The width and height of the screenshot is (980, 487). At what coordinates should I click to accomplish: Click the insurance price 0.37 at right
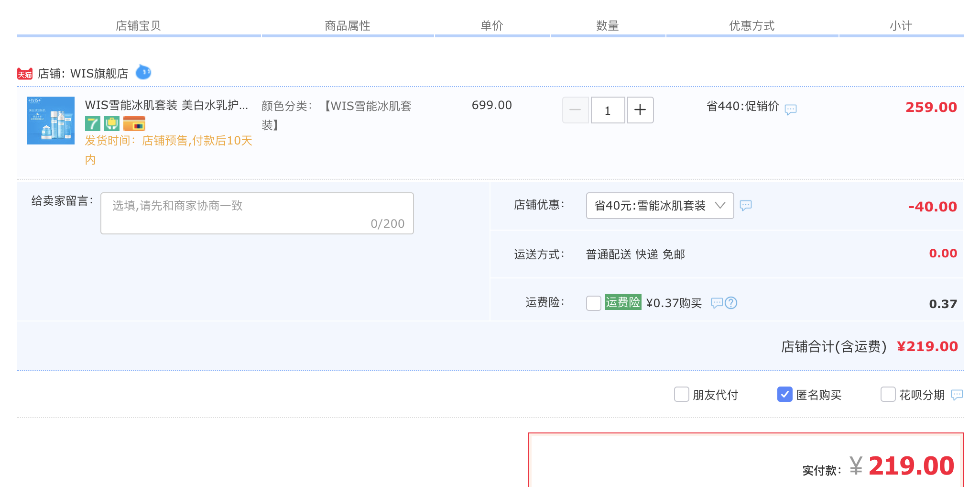point(943,304)
